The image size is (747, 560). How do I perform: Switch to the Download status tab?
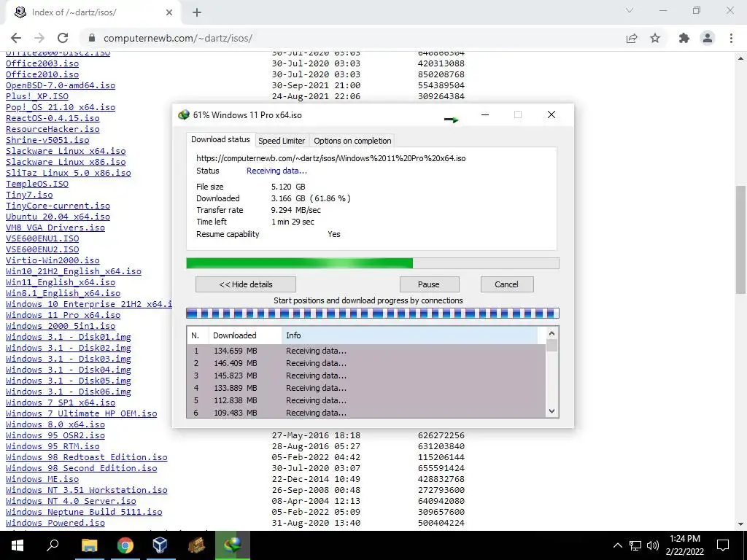tap(220, 139)
